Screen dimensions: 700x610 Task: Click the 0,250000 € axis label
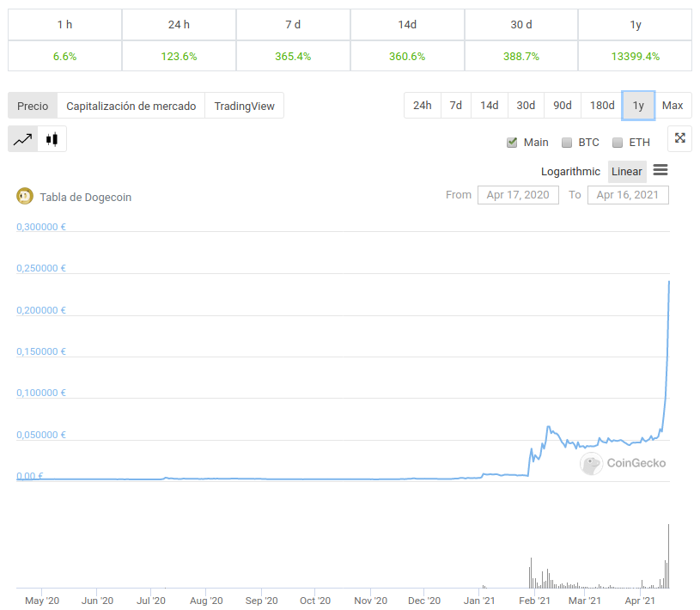[x=41, y=268]
